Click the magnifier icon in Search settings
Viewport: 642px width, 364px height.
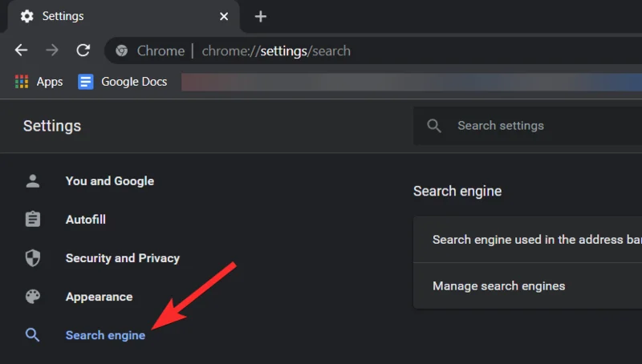click(434, 126)
